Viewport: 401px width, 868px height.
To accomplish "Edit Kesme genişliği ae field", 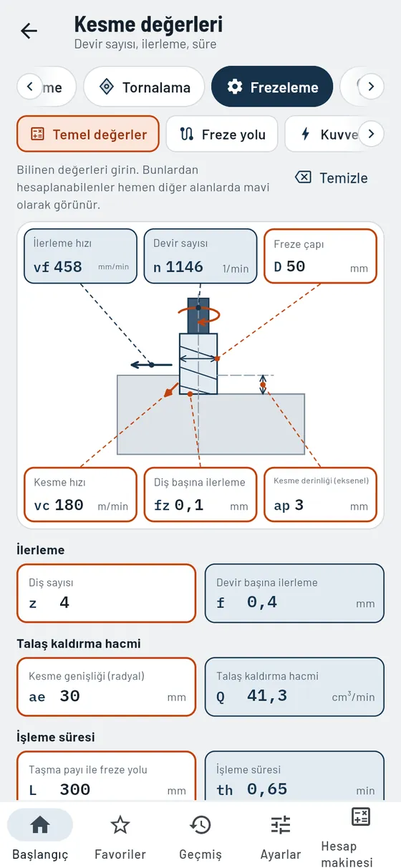I will click(106, 687).
